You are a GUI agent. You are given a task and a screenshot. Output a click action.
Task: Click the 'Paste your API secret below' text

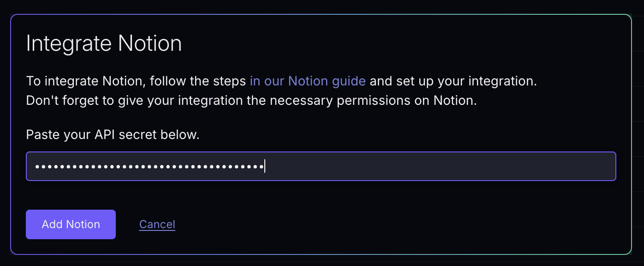pos(113,134)
